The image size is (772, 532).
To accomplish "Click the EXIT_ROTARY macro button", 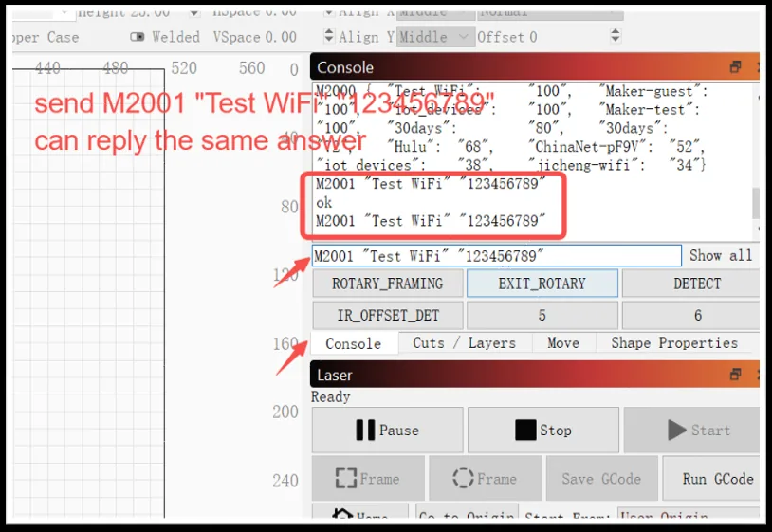I will [x=542, y=284].
